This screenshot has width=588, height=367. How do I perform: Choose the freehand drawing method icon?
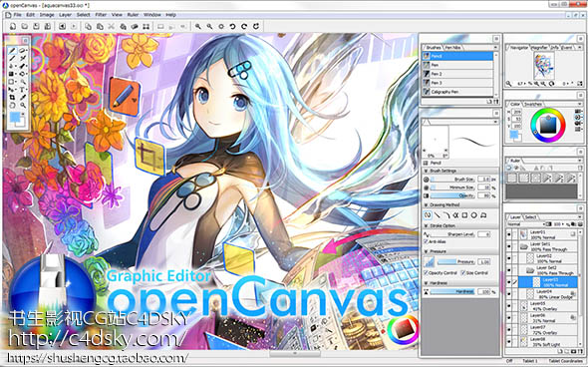click(428, 215)
